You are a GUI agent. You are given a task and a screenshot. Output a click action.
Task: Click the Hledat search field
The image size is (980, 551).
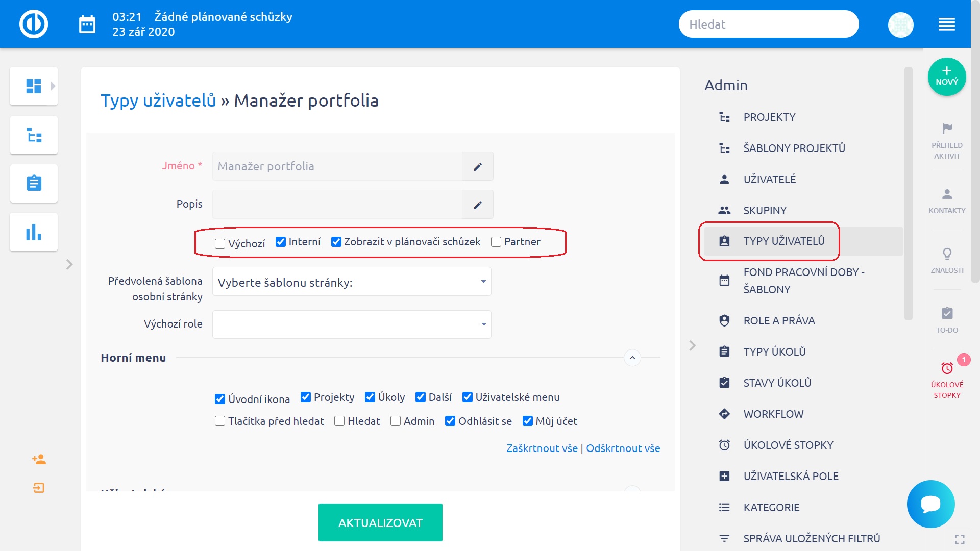click(768, 24)
